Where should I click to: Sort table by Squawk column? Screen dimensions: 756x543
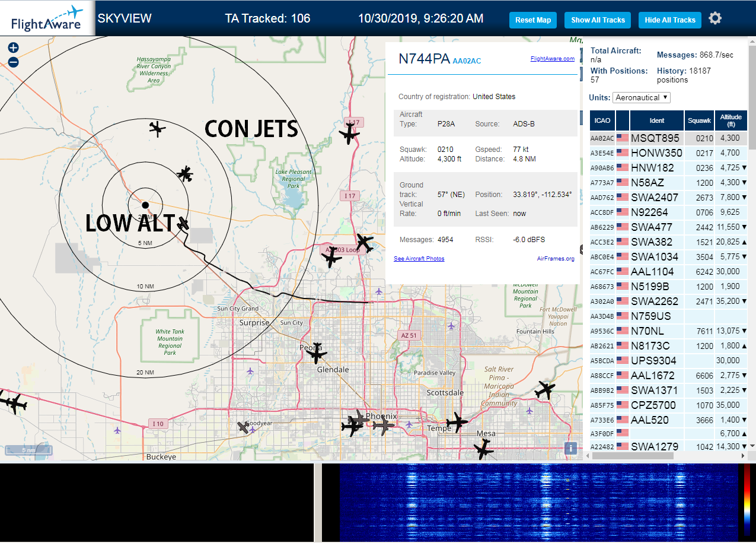(x=699, y=120)
